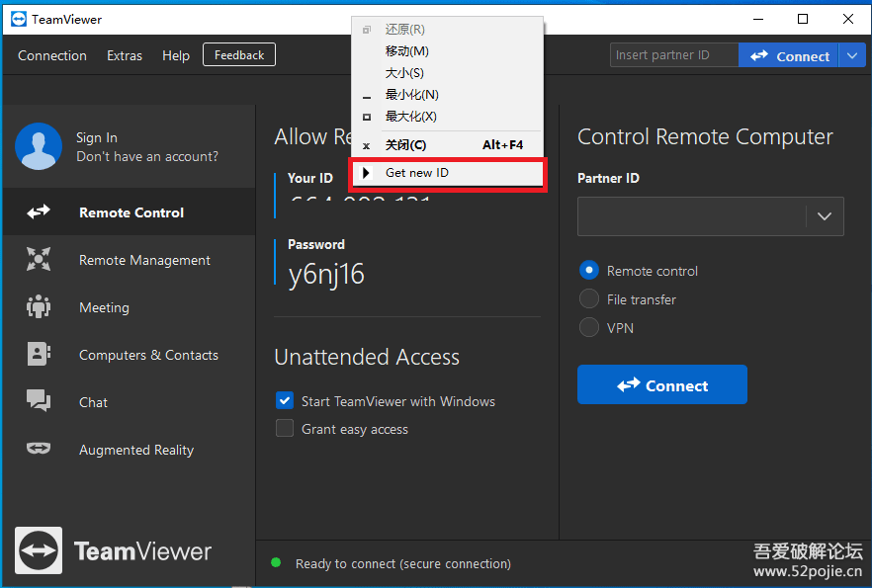Open the Connection menu
Viewport: 872px width, 588px height.
click(52, 56)
